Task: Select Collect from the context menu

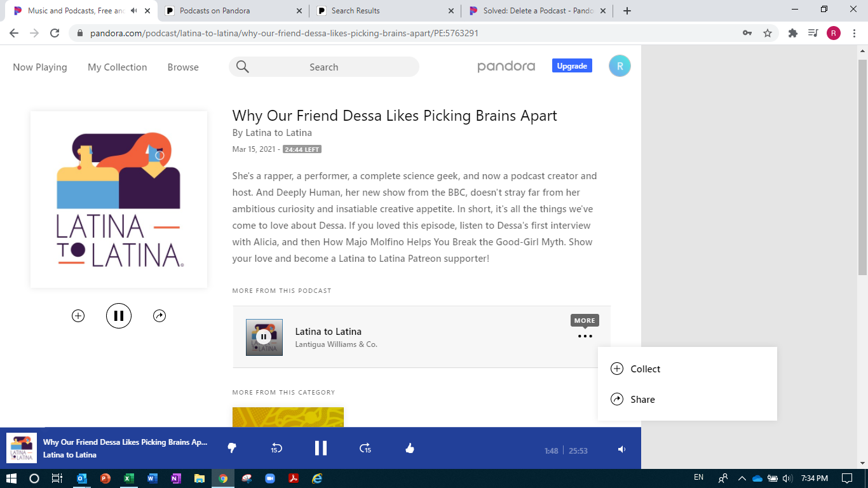Action: [645, 369]
